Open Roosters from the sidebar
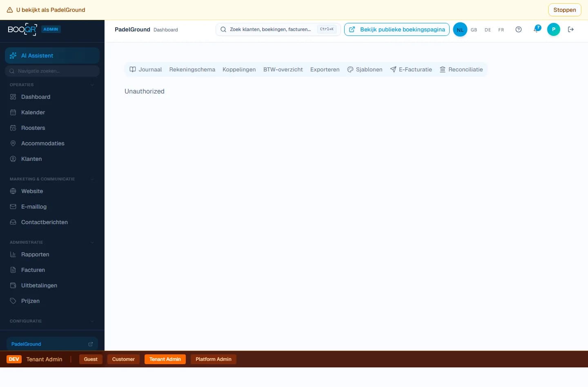This screenshot has height=387, width=588. (33, 128)
